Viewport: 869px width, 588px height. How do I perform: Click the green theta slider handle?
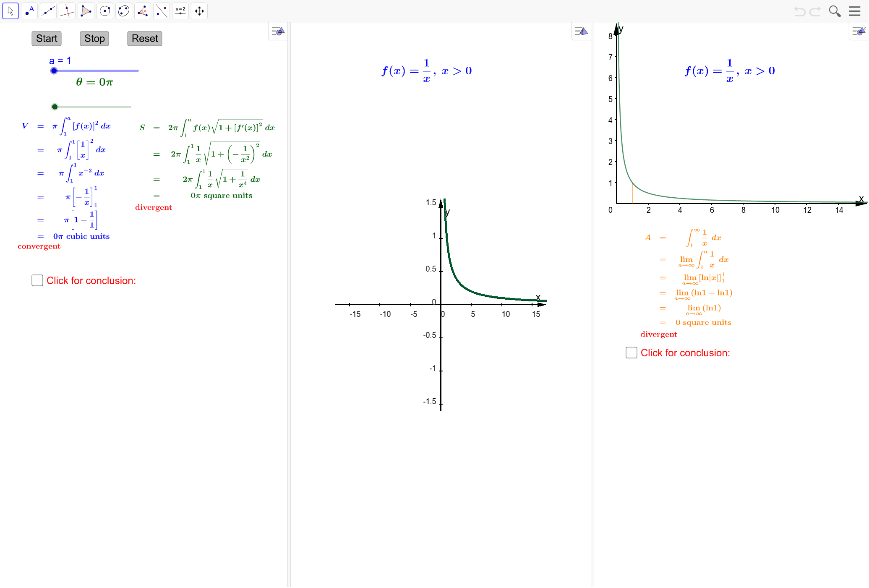[55, 107]
